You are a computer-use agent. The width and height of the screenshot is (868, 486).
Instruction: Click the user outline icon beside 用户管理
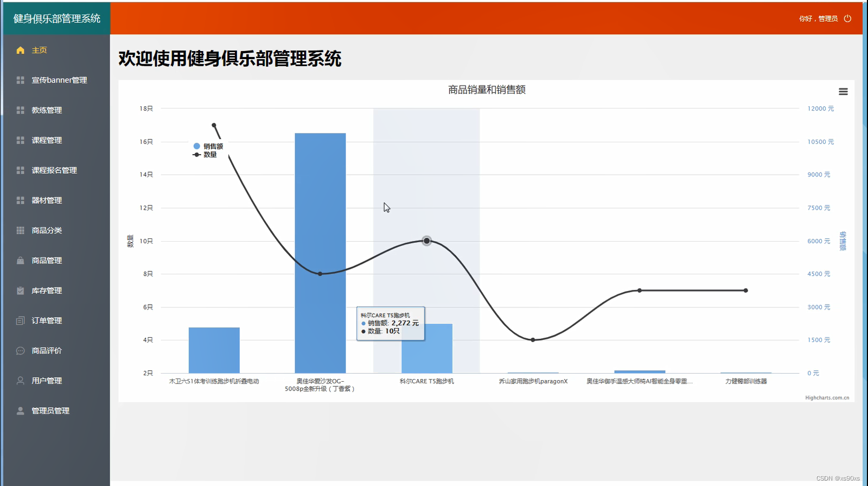tap(20, 381)
